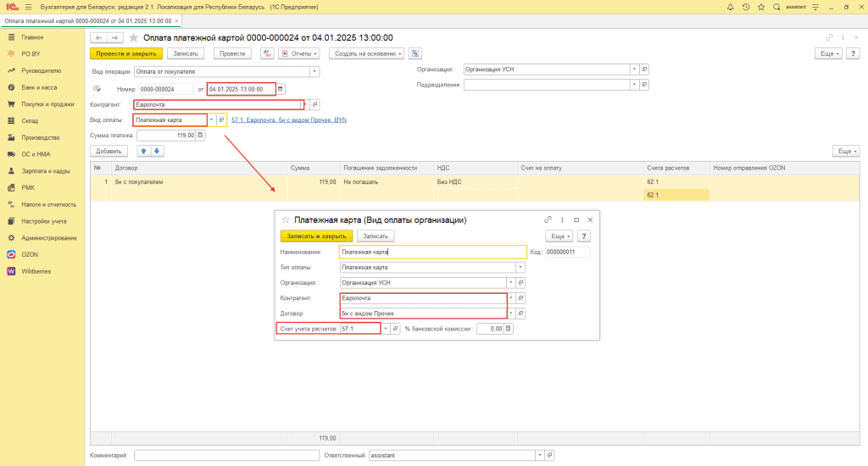
Task: Expand Счет учета расчетов dropdown arrow
Action: click(x=386, y=329)
